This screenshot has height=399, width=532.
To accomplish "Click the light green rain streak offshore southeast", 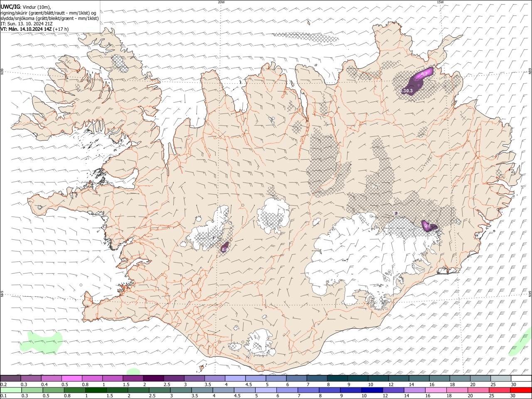I will pos(520,342).
